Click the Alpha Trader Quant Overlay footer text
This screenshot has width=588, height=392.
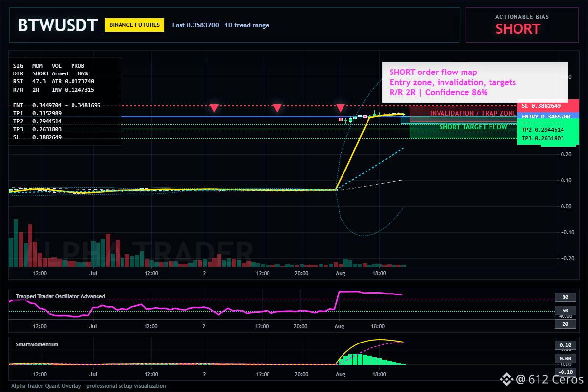pyautogui.click(x=88, y=386)
